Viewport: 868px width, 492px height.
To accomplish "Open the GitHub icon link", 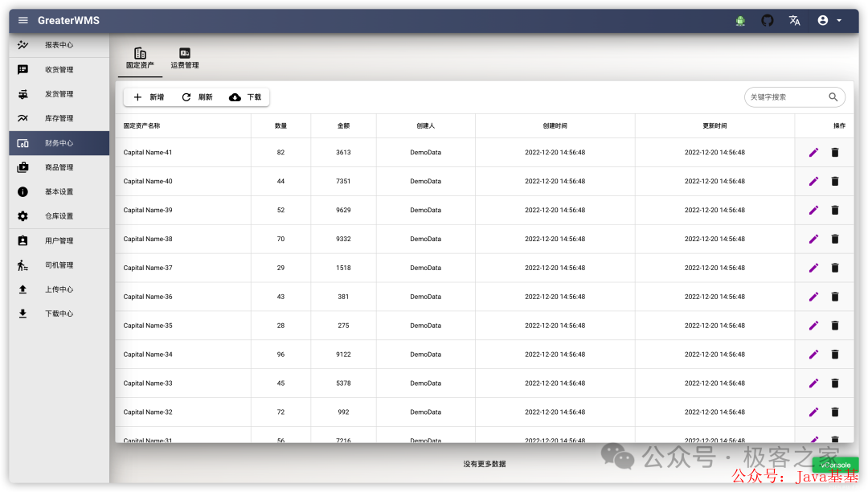I will click(x=768, y=20).
